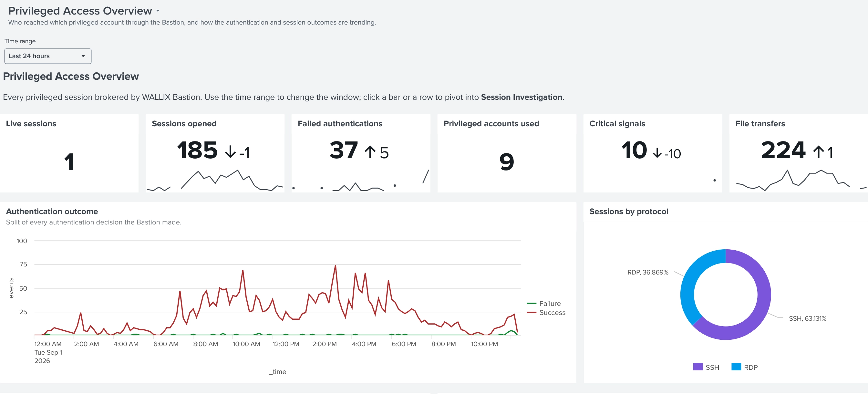This screenshot has height=394, width=868.
Task: Click the Privileged accounts used value 9
Action: point(506,162)
